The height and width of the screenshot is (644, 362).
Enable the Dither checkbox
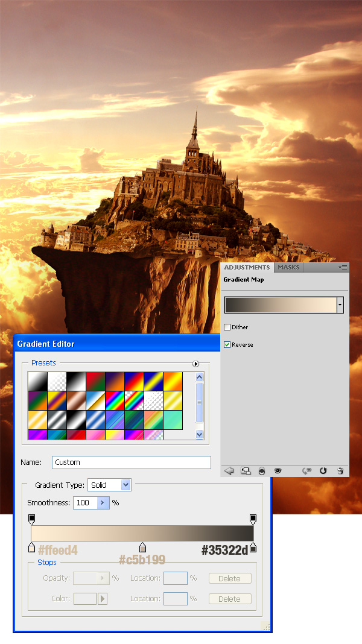[227, 327]
